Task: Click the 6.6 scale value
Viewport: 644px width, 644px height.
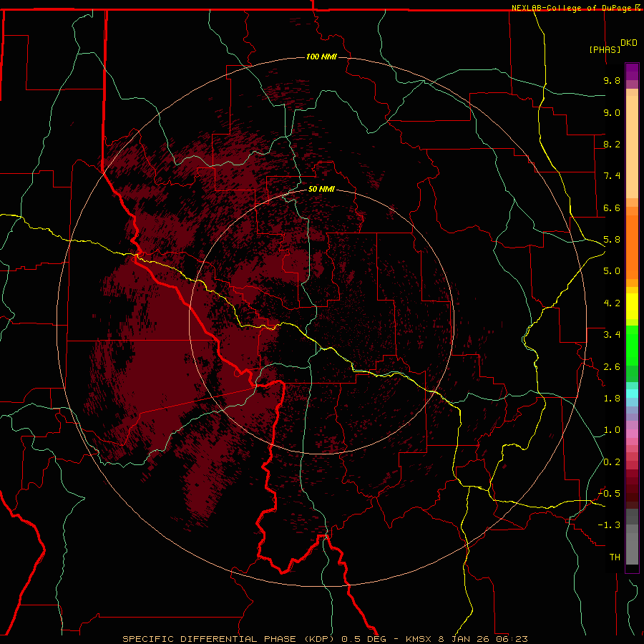Action: tap(612, 208)
